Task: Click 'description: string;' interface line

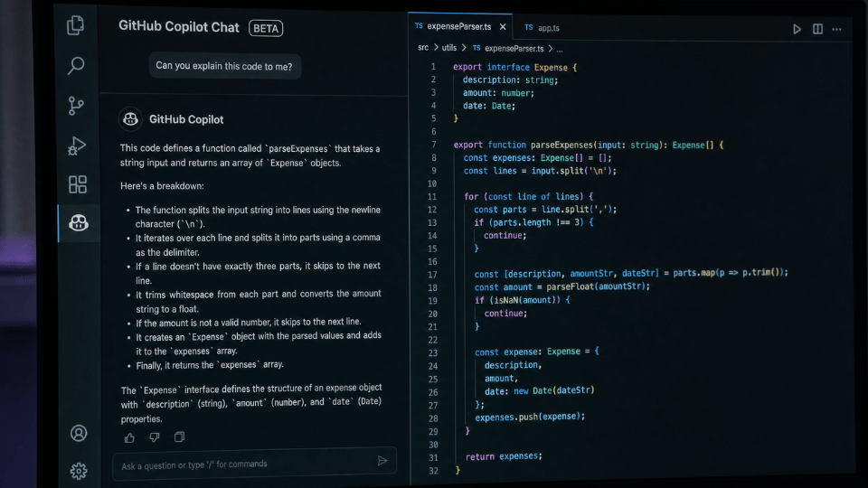Action: 510,80
